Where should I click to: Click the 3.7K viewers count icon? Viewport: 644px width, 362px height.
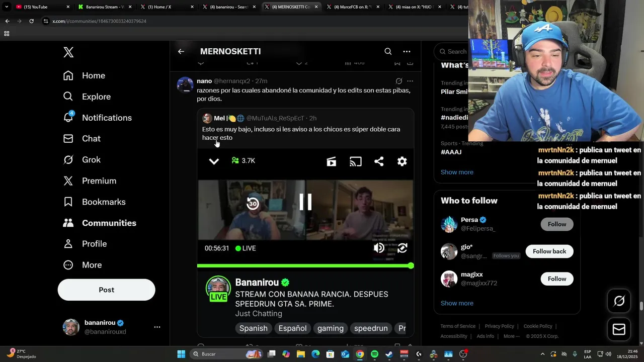pyautogui.click(x=235, y=160)
